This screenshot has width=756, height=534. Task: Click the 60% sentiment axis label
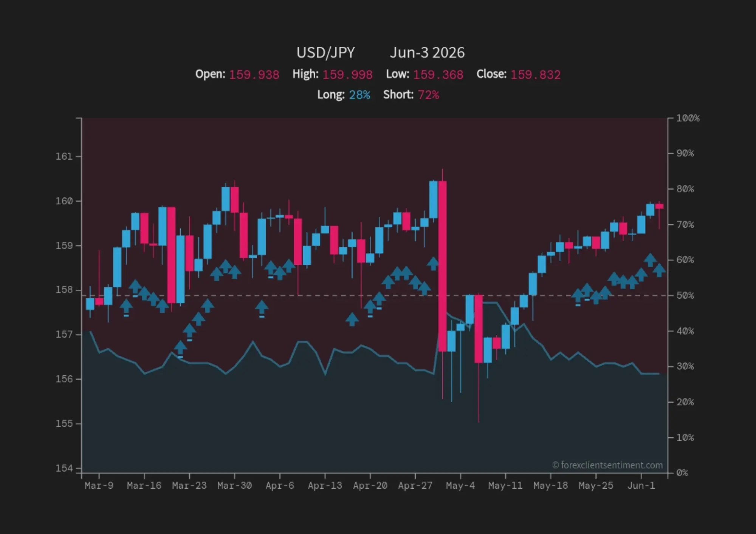coord(685,260)
